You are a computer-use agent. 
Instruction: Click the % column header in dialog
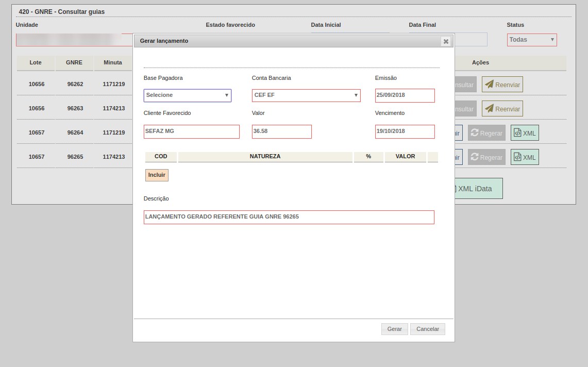tap(368, 157)
